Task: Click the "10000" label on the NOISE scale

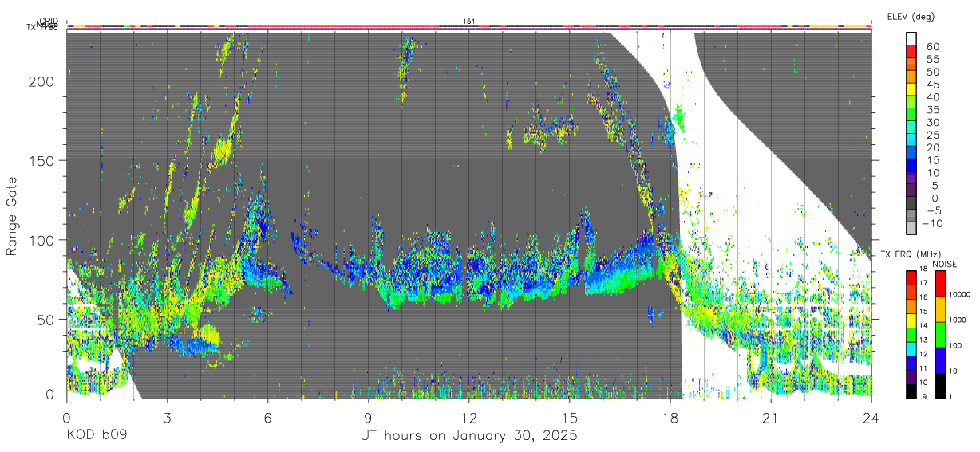Action: click(961, 294)
